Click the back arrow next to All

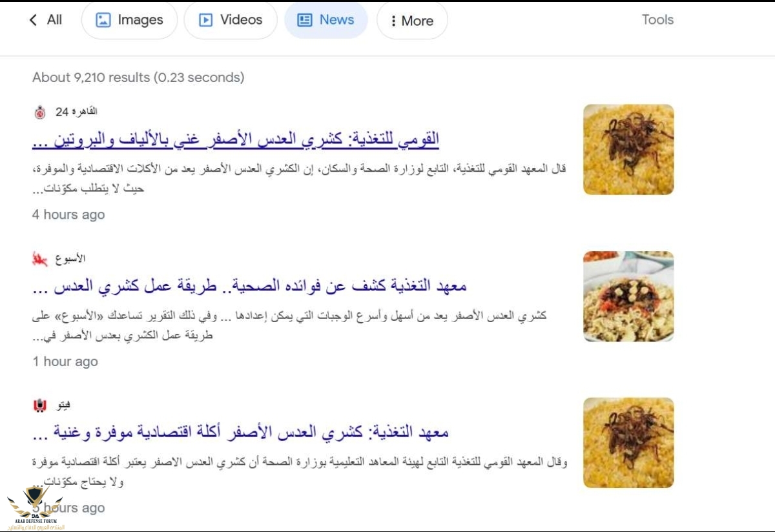33,20
